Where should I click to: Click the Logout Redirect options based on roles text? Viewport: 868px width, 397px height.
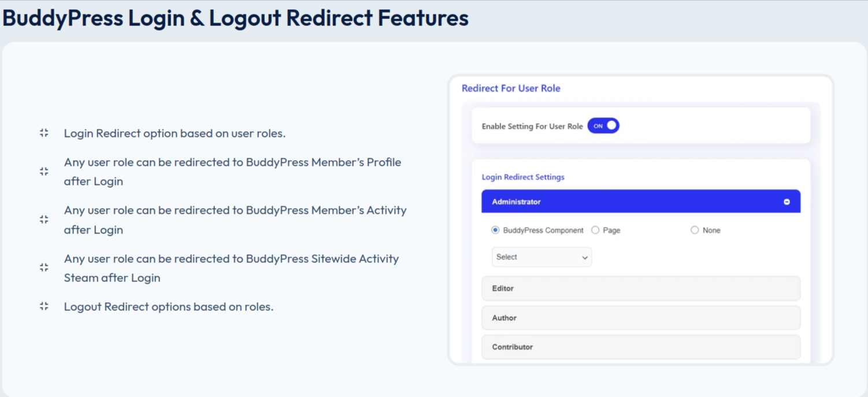coord(169,307)
